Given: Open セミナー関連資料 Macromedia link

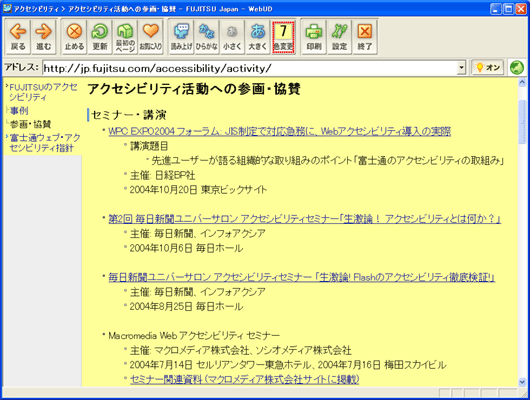Looking at the screenshot, I should click(244, 379).
